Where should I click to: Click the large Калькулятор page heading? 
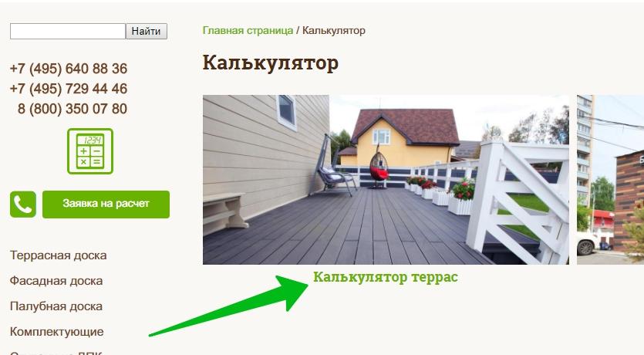271,63
